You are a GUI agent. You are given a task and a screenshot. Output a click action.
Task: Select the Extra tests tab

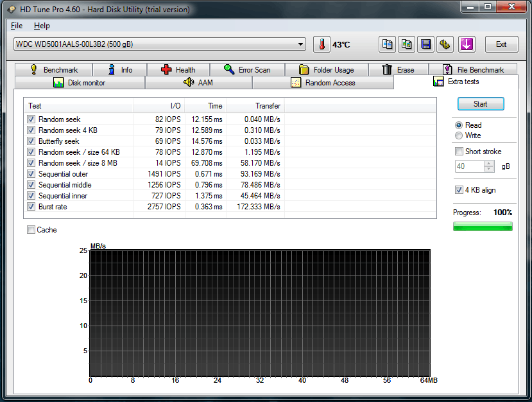(x=456, y=82)
